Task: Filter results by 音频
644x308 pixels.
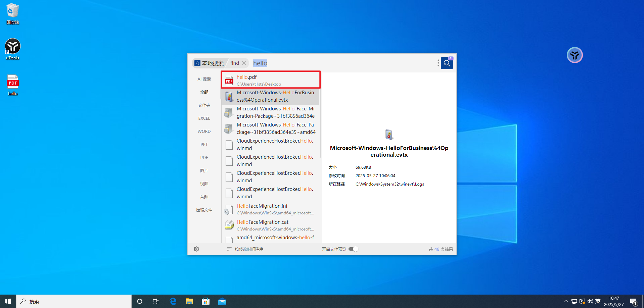Action: pos(204,197)
